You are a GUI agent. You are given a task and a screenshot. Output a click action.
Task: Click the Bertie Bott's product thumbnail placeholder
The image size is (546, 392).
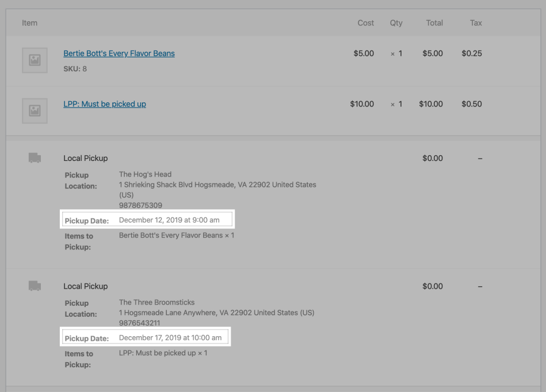[x=35, y=60]
